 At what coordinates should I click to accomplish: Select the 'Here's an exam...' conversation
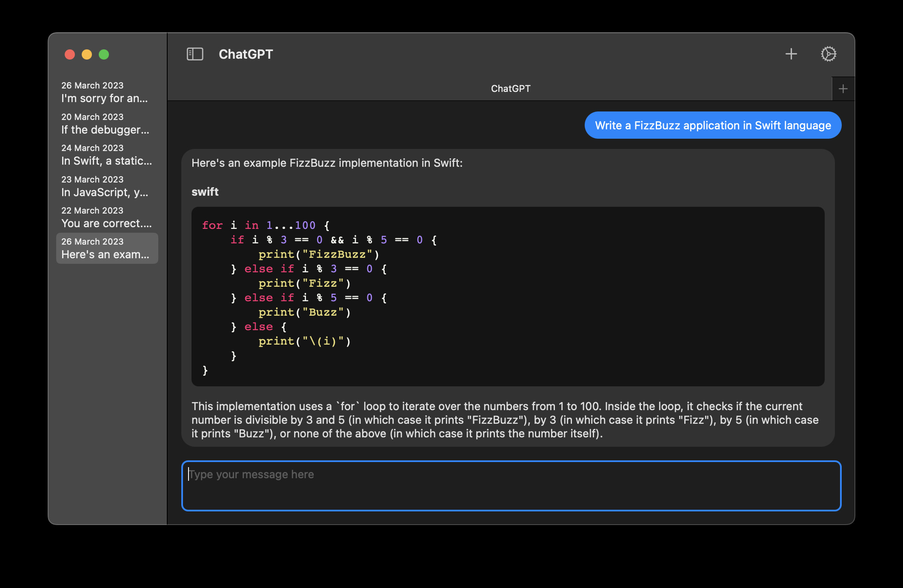pyautogui.click(x=107, y=248)
